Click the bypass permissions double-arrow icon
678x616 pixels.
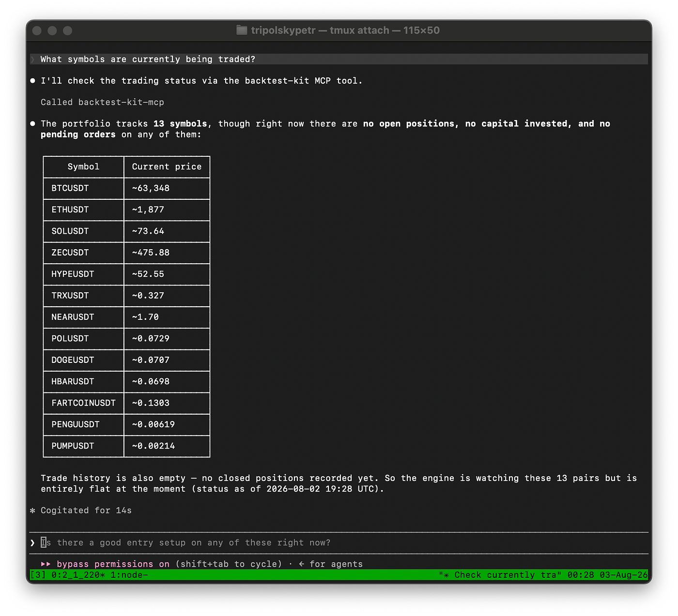coord(46,564)
